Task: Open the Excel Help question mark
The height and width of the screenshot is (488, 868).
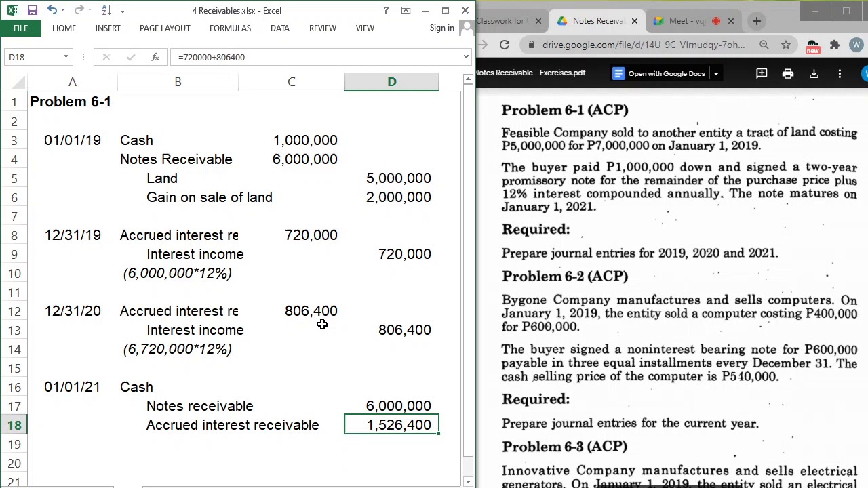Action: click(x=386, y=10)
